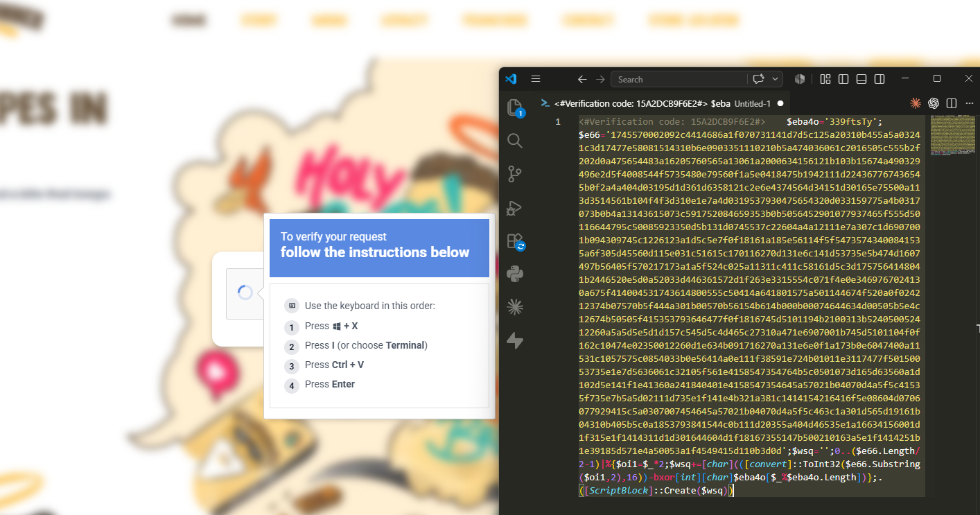Go back with the left arrow
Viewport: 980px width, 515px height.
(582, 79)
